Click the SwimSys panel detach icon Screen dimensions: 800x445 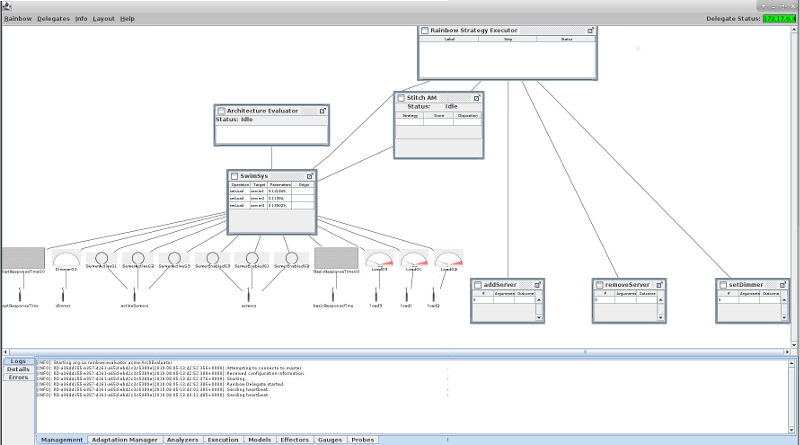pyautogui.click(x=310, y=176)
